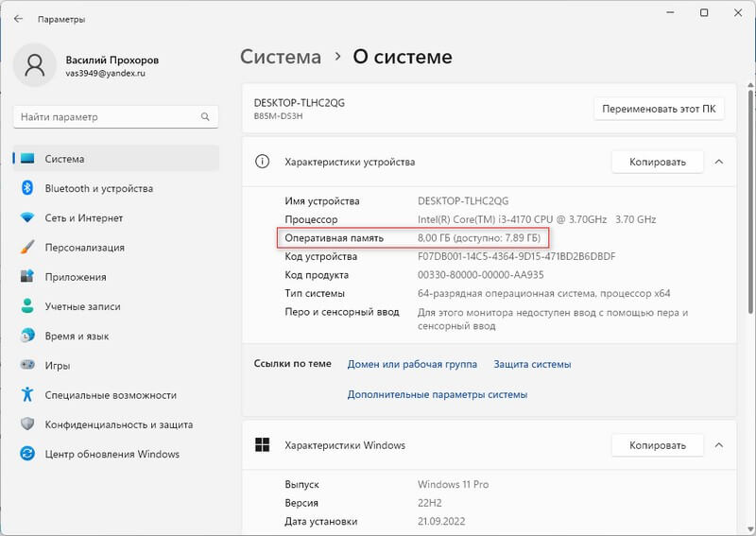Switch to Учетные записи
756x536 pixels.
[x=116, y=306]
